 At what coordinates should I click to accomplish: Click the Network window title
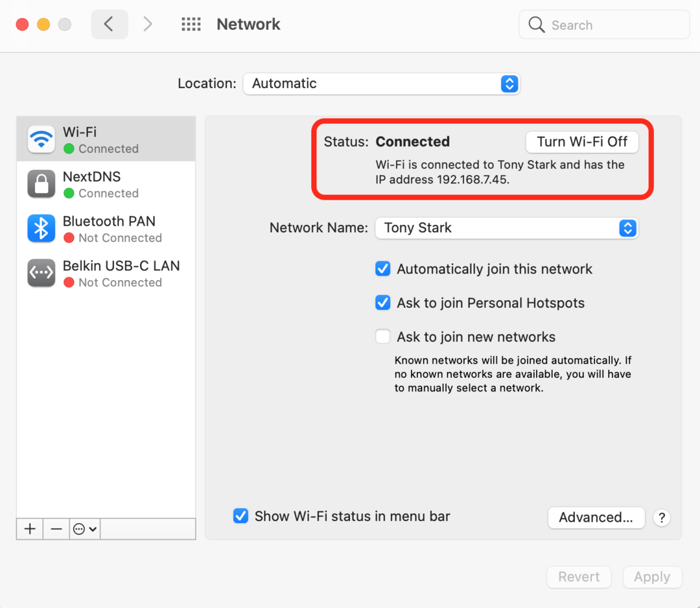[x=248, y=24]
